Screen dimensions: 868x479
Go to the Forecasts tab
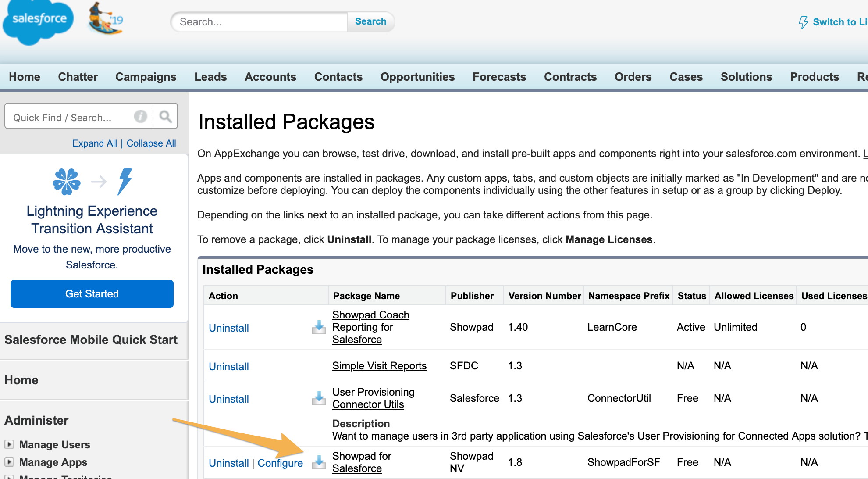point(499,77)
